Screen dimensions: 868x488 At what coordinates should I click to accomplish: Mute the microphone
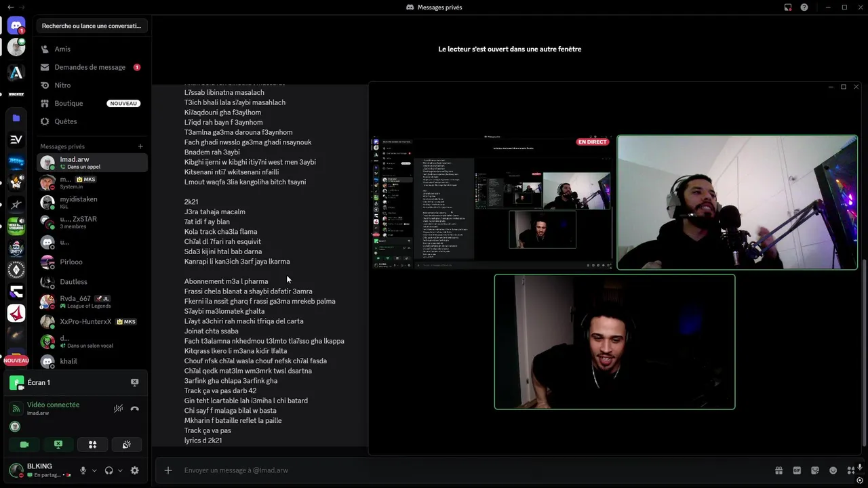[83, 470]
